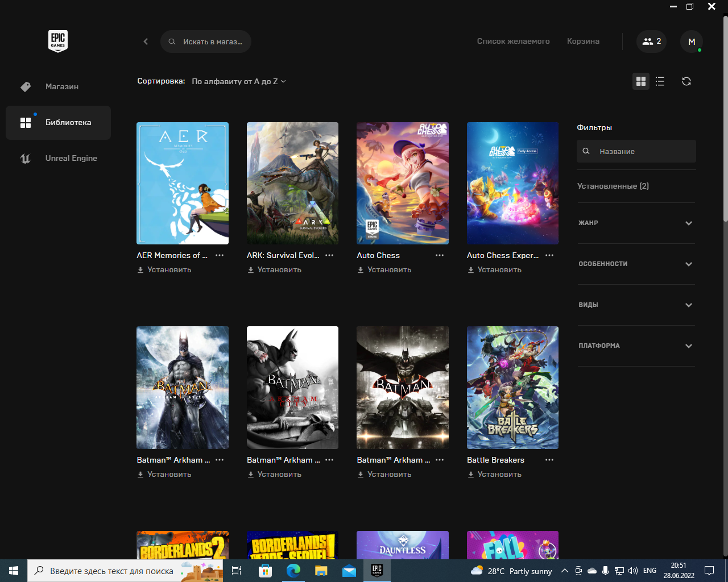Viewport: 728px width, 582px height.
Task: Click the Библиотека grid icon in sidebar
Action: tap(26, 123)
